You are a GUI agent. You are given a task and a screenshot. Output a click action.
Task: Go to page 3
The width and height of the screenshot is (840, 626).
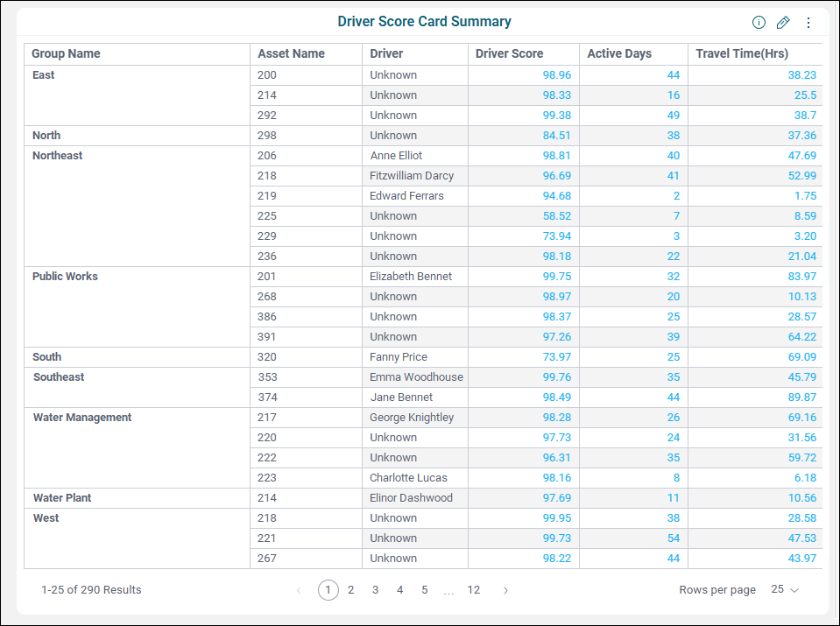pos(376,590)
